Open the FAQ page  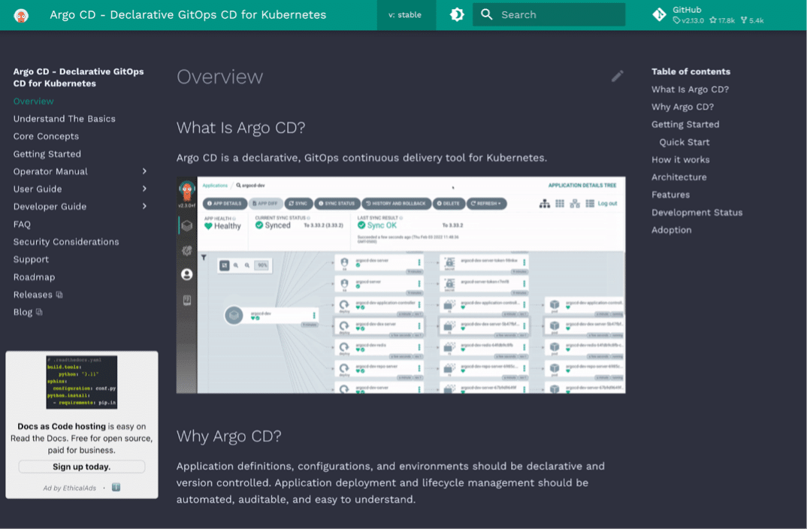23,225
